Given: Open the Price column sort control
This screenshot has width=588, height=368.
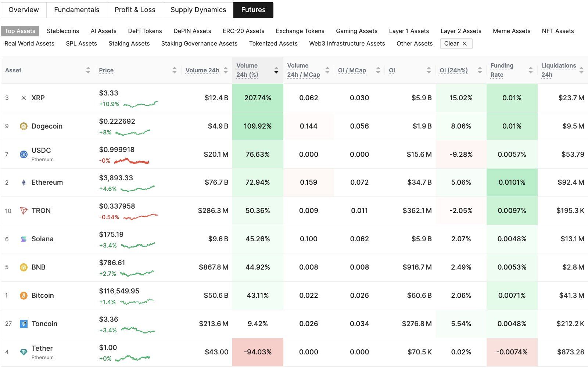Looking at the screenshot, I should (x=174, y=70).
